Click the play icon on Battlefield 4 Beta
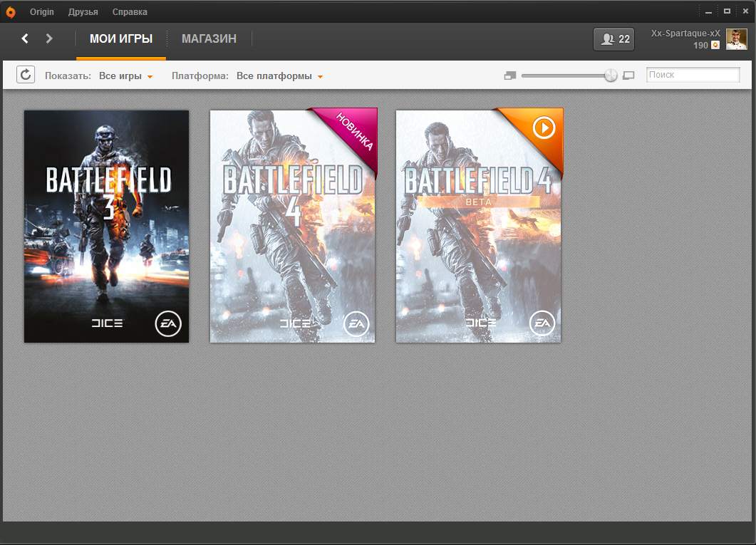This screenshot has width=756, height=545. click(x=544, y=128)
